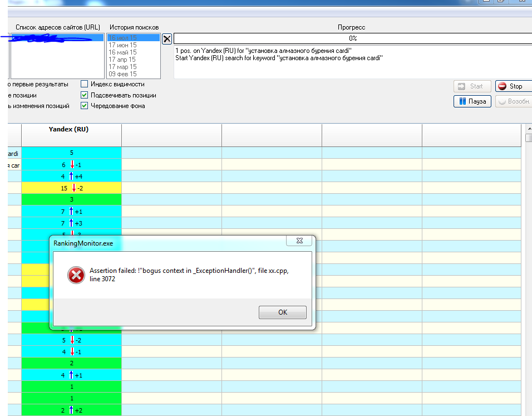Toggle the Чередование фона checkbox

pyautogui.click(x=85, y=106)
